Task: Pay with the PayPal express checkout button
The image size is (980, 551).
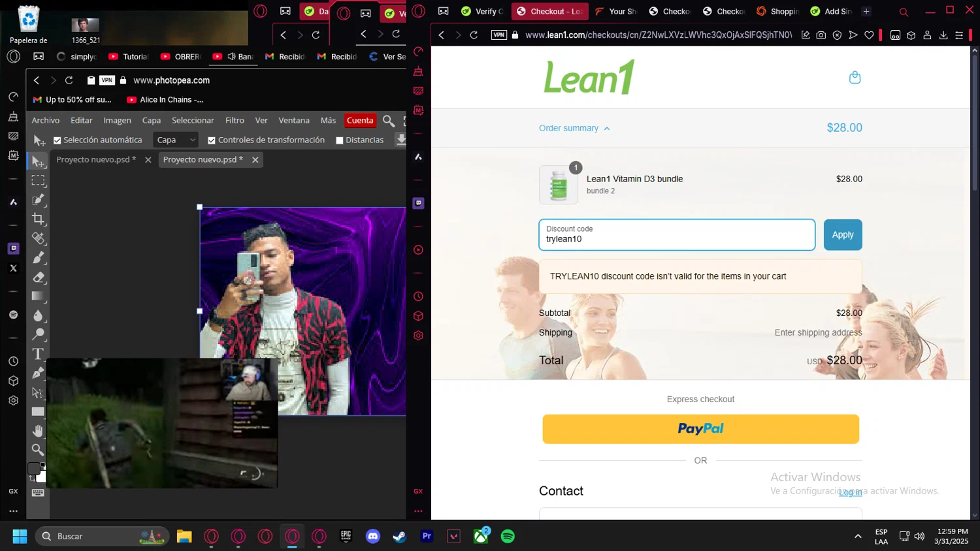Action: [x=700, y=429]
